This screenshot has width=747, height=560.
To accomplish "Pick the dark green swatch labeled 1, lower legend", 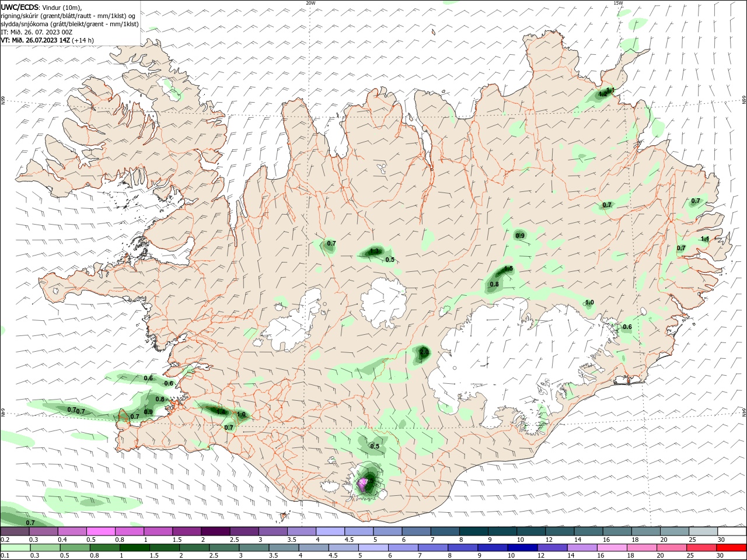I will coord(135,548).
